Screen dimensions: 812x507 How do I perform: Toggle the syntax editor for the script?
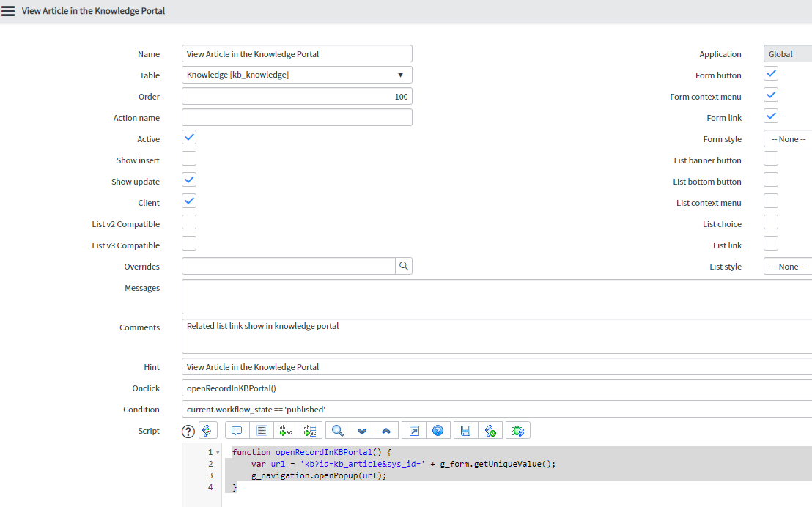click(x=207, y=430)
